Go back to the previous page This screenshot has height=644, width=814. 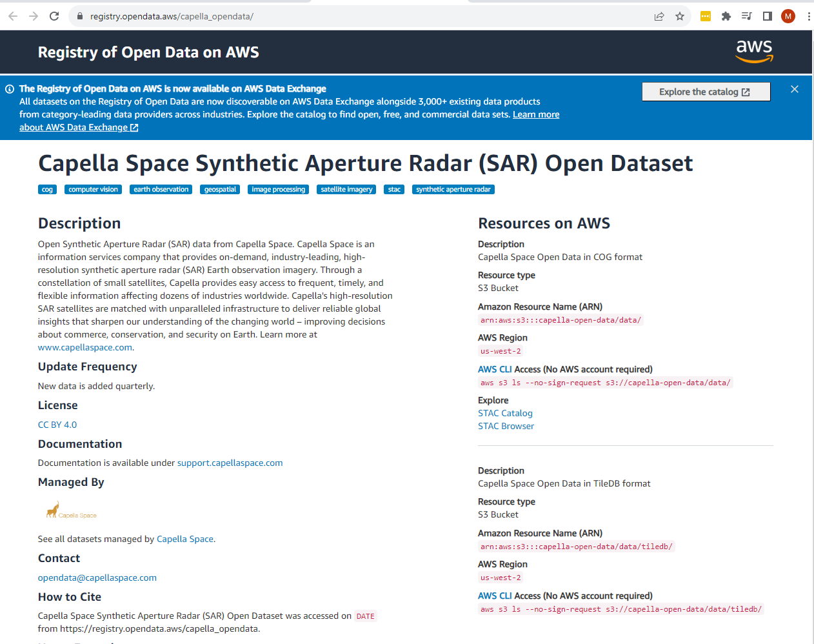coord(13,16)
